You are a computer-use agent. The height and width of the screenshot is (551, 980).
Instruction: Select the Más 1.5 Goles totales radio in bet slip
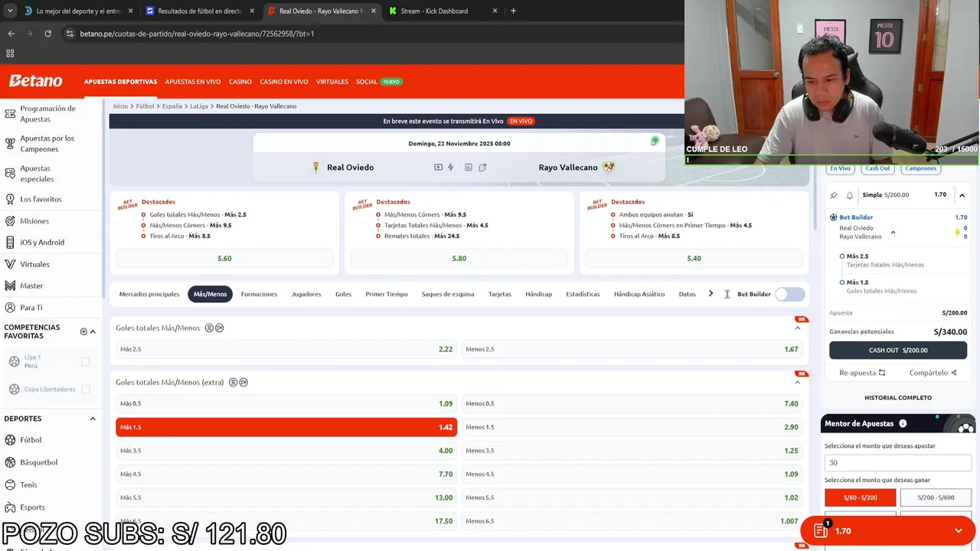click(x=842, y=282)
